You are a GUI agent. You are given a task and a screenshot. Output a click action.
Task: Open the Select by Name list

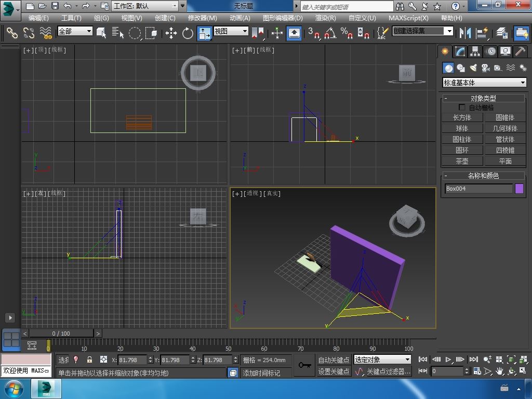118,33
